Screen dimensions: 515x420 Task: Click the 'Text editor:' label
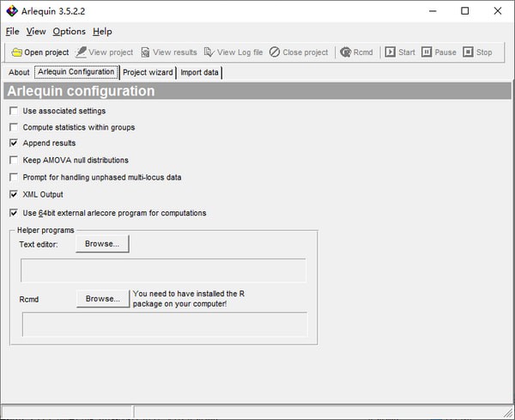click(x=39, y=245)
